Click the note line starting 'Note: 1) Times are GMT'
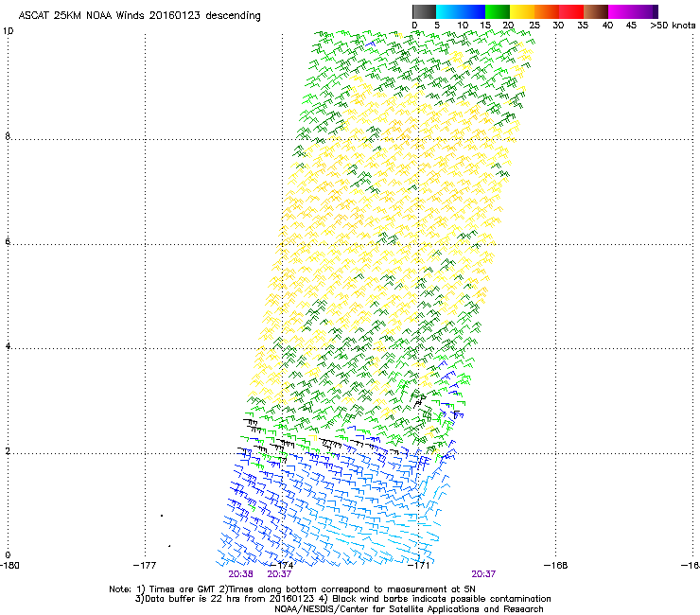The width and height of the screenshot is (700, 615). point(292,589)
